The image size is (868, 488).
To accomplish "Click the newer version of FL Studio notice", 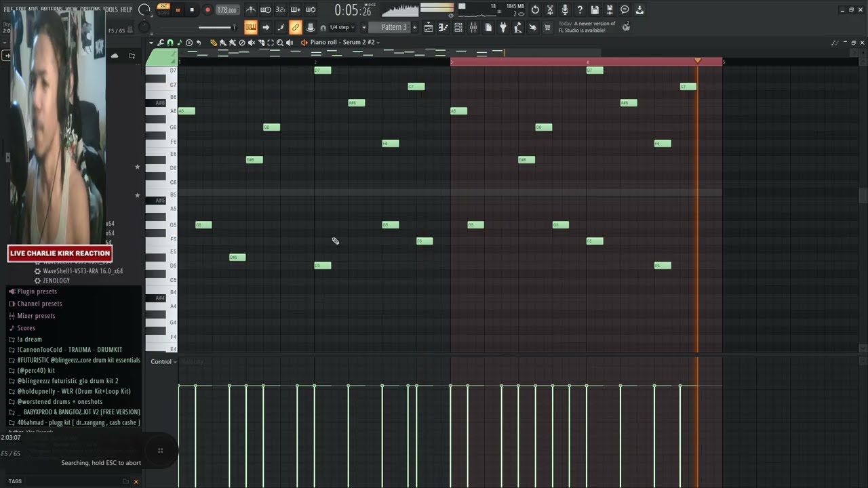I will tap(587, 27).
